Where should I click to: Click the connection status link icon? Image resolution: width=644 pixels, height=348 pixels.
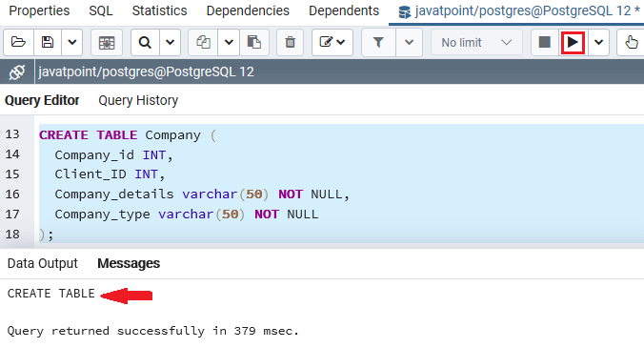pyautogui.click(x=17, y=72)
